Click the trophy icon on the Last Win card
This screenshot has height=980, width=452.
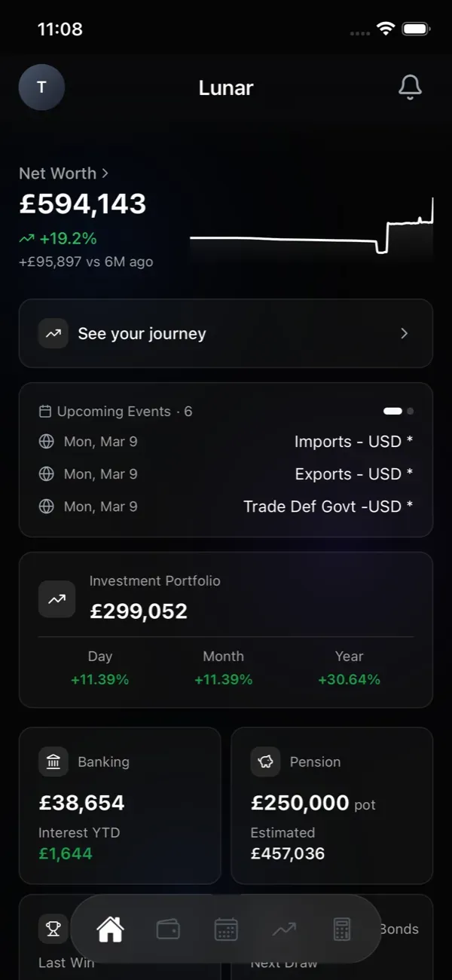point(53,929)
